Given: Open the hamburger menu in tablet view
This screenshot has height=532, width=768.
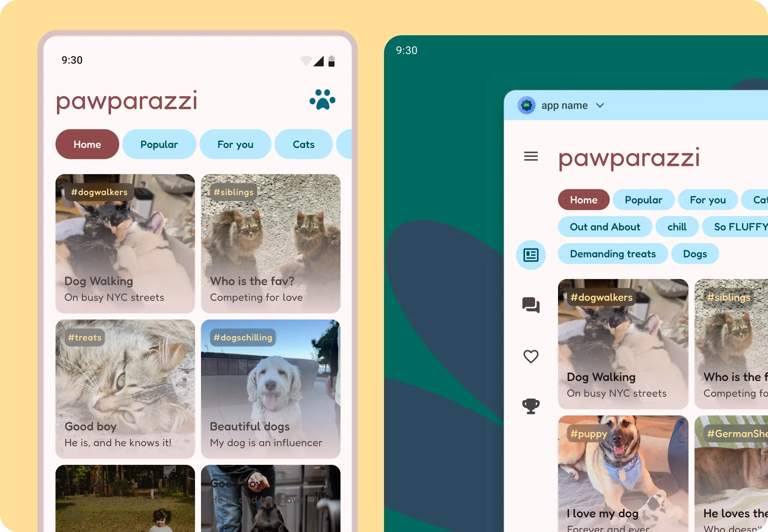Looking at the screenshot, I should 531,156.
